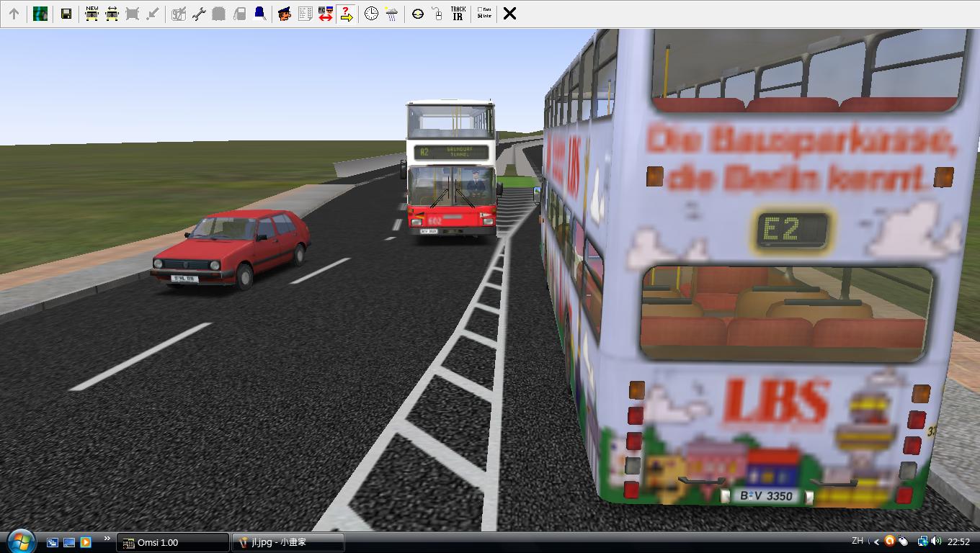Viewport: 980px width, 553px height.
Task: Place a new bus with NEW icon
Action: click(92, 14)
